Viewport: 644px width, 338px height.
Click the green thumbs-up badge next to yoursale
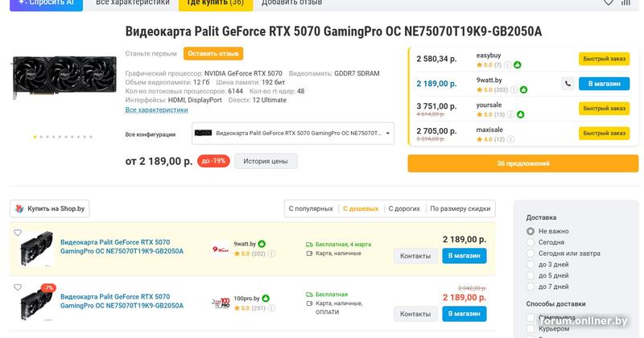pyautogui.click(x=522, y=114)
